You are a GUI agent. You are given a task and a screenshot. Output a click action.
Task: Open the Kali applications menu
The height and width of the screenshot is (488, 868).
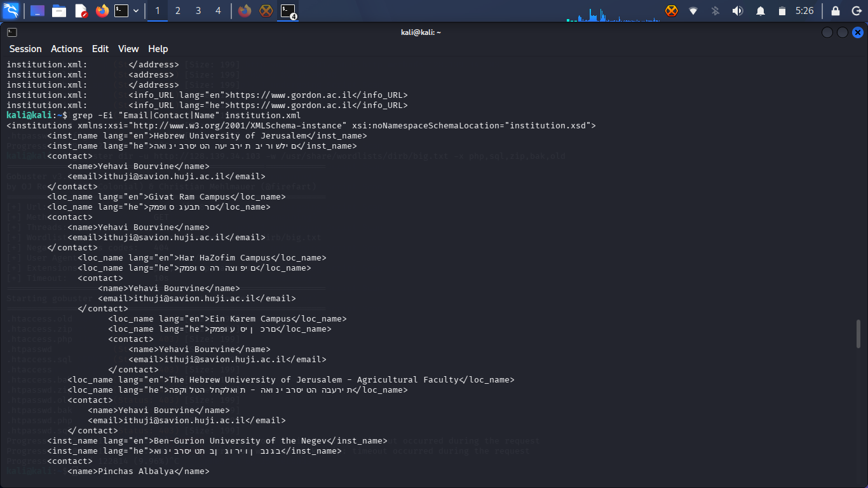[x=11, y=11]
